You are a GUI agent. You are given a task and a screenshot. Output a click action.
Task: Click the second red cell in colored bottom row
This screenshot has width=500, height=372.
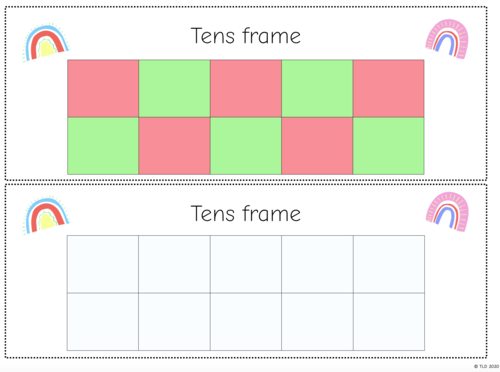click(317, 146)
